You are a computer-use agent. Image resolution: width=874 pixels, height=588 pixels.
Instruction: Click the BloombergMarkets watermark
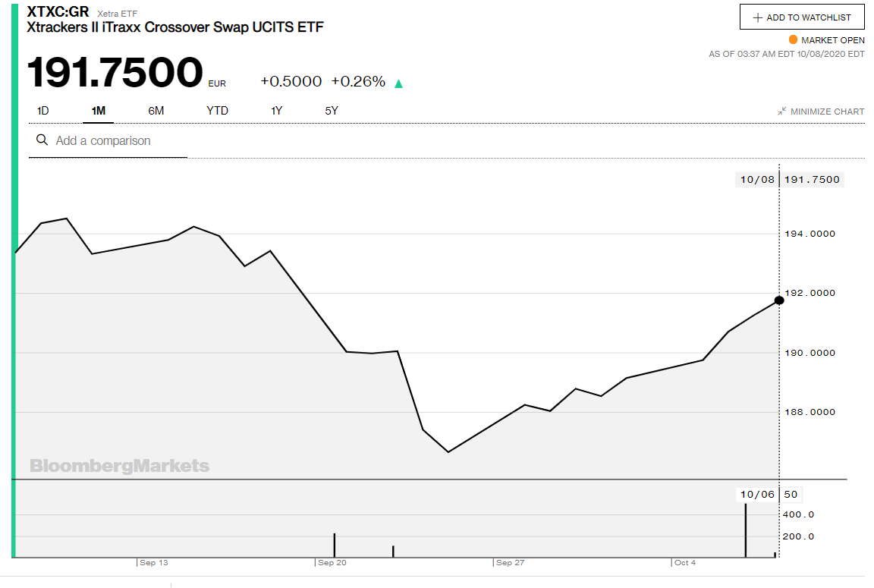coord(119,466)
